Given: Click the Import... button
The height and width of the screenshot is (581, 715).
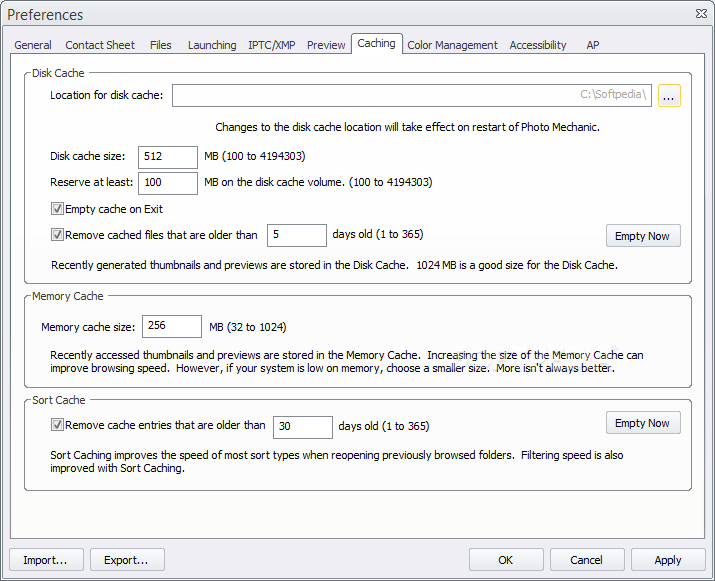Looking at the screenshot, I should [x=46, y=560].
